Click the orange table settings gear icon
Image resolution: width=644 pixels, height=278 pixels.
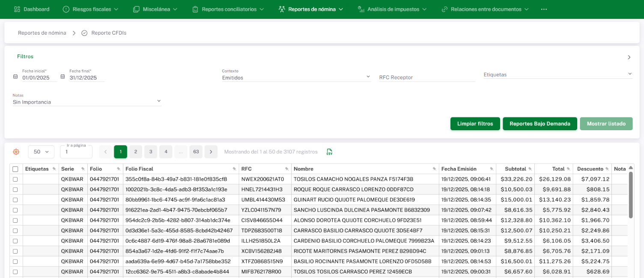[x=16, y=152]
